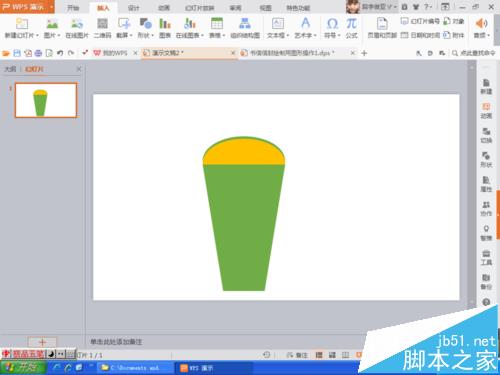Insert an Attachment (附件)

(x=454, y=35)
